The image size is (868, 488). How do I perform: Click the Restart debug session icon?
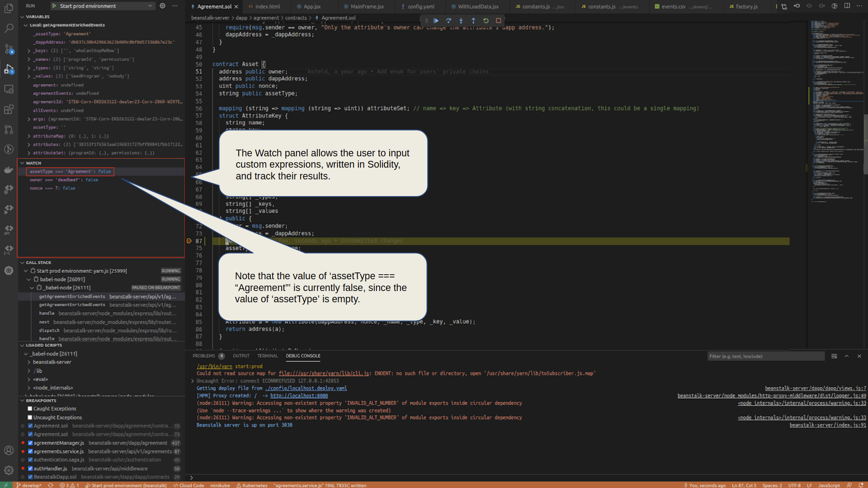[x=486, y=21]
